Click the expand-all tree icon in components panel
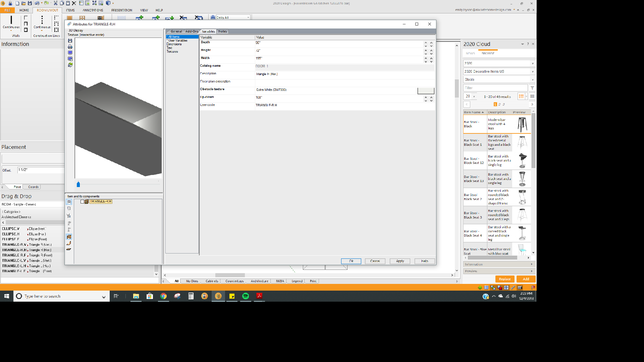The image size is (644, 362). coord(69,202)
